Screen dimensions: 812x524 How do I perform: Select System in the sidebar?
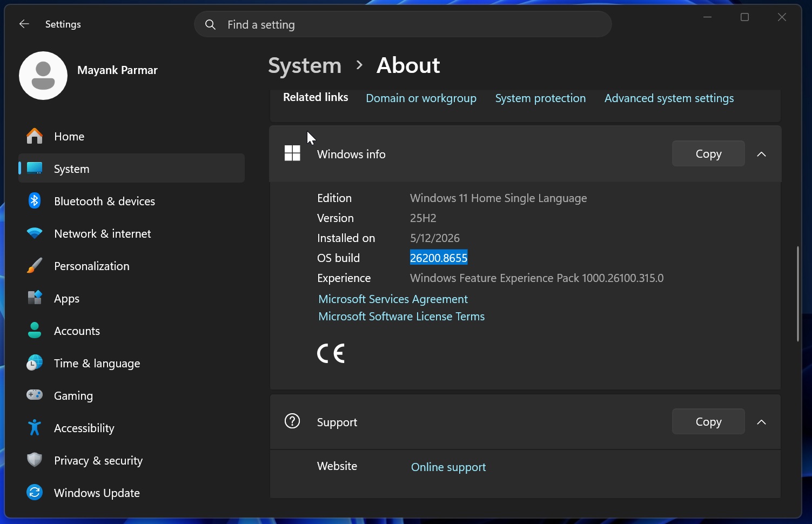point(131,169)
